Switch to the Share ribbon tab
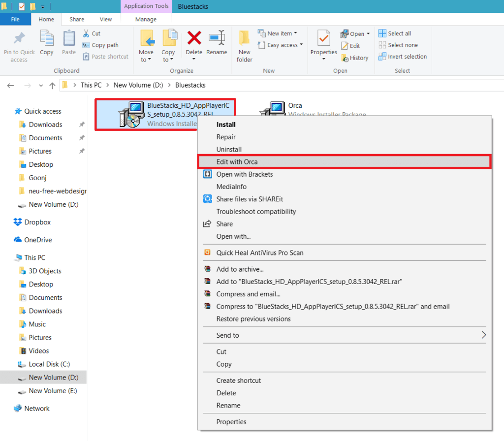Viewport: 504px width, 441px height. point(77,19)
